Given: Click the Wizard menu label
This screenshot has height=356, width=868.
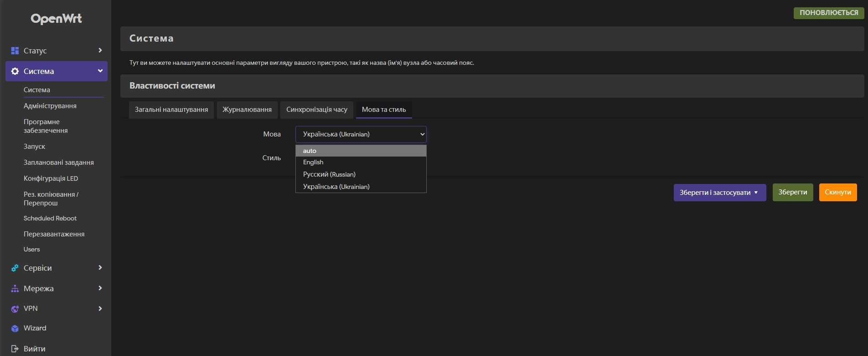Looking at the screenshot, I should click(x=35, y=328).
